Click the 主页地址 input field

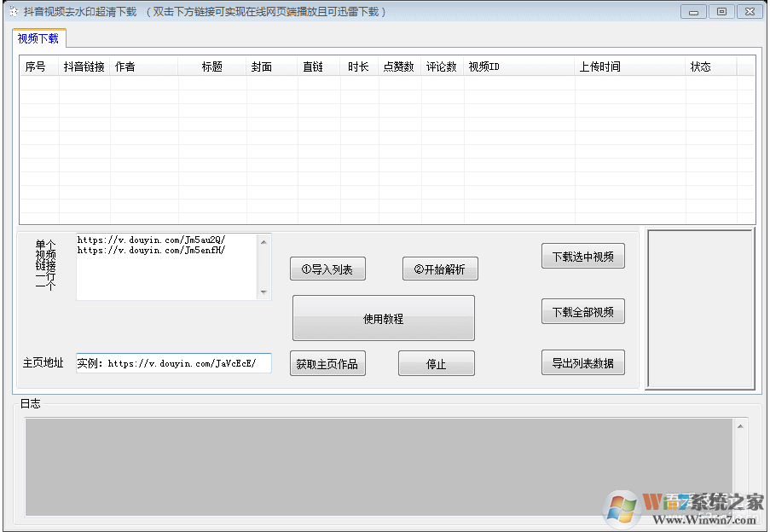(x=173, y=362)
